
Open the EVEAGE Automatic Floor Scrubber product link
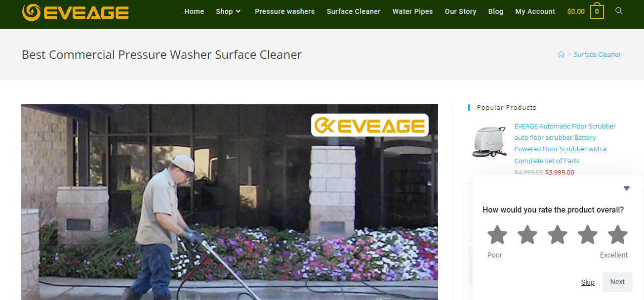pyautogui.click(x=565, y=143)
